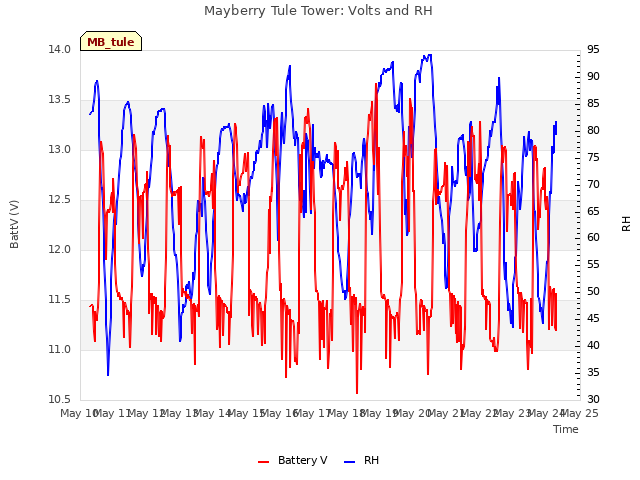The width and height of the screenshot is (640, 480).
Task: Click the 13.5 left axis tick label
Action: point(60,100)
